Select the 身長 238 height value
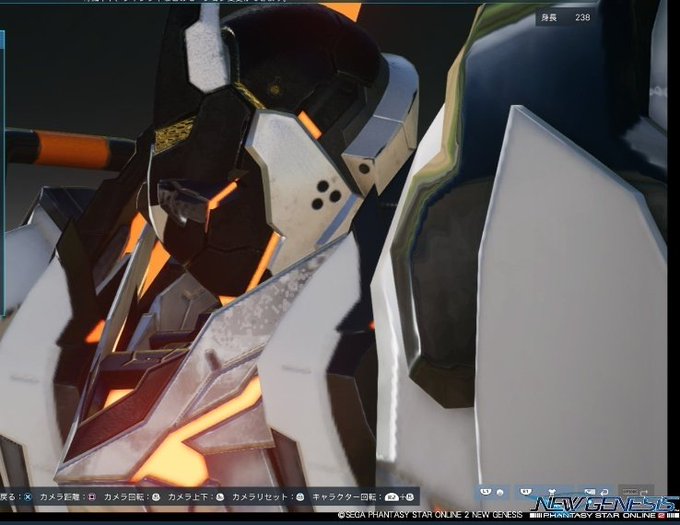Image resolution: width=680 pixels, height=525 pixels. pos(582,17)
